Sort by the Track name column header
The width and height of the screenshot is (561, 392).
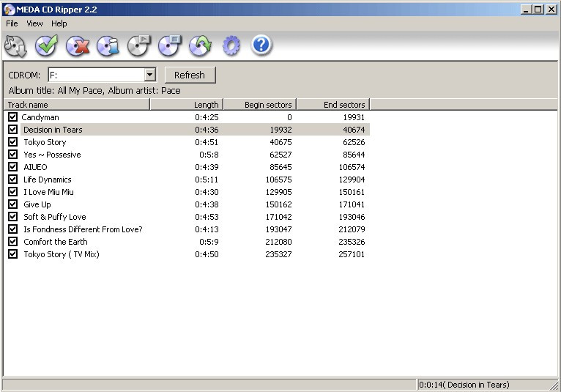pos(77,105)
